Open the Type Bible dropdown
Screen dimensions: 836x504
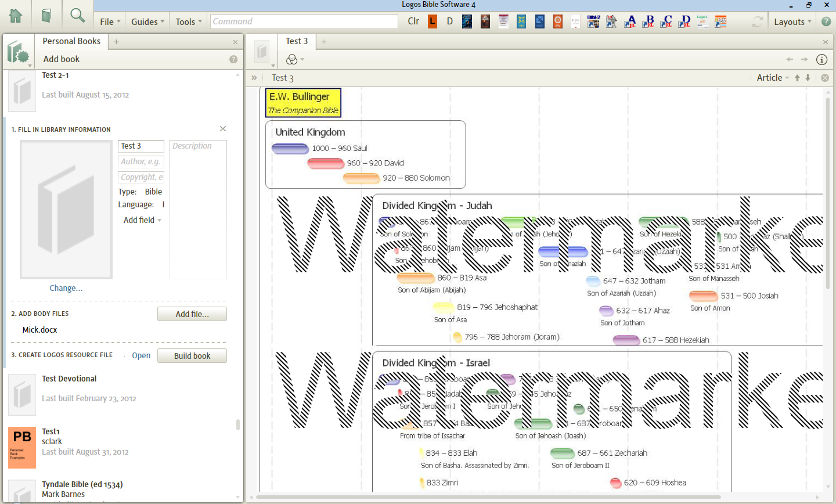[x=153, y=192]
